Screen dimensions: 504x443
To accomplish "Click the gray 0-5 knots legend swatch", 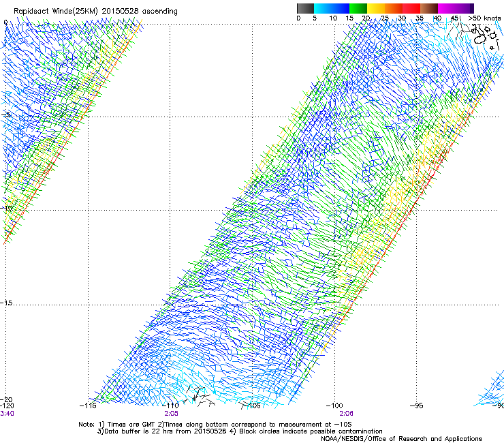I will click(305, 8).
